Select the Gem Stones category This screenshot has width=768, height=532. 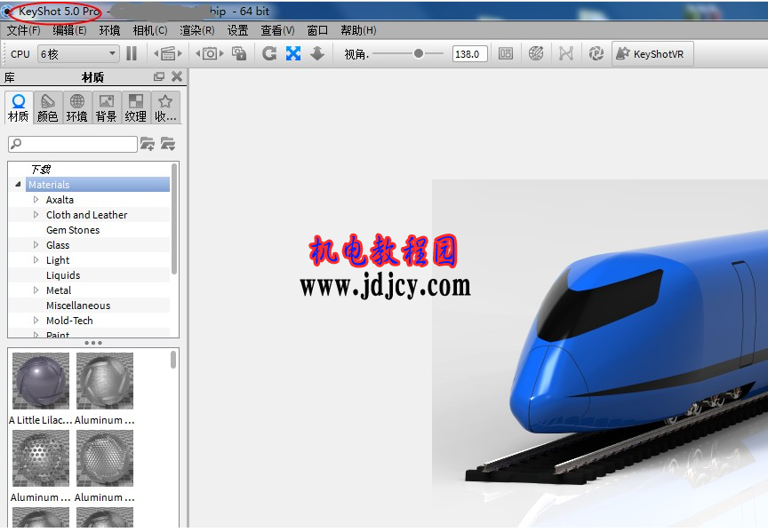pyautogui.click(x=73, y=230)
